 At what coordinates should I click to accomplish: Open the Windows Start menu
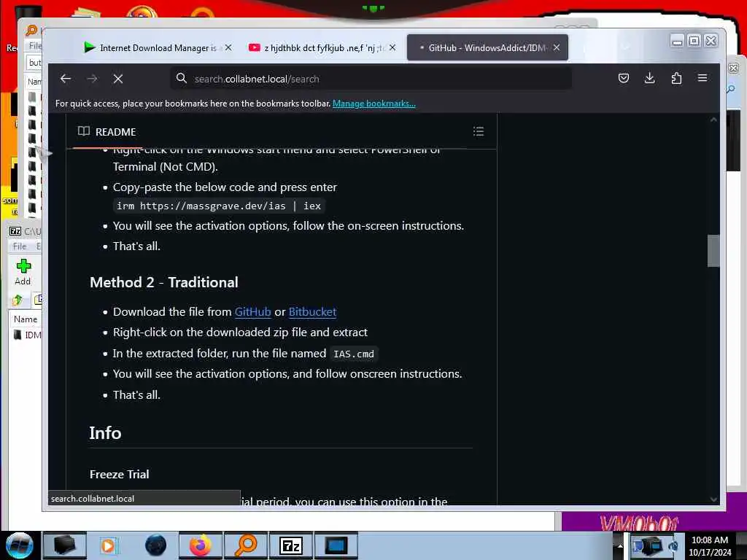(19, 545)
